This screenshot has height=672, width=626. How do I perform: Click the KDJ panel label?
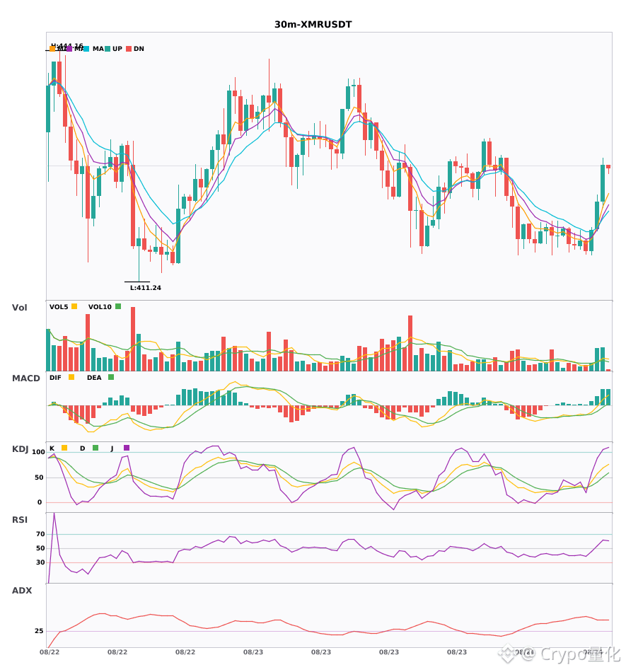click(x=20, y=449)
